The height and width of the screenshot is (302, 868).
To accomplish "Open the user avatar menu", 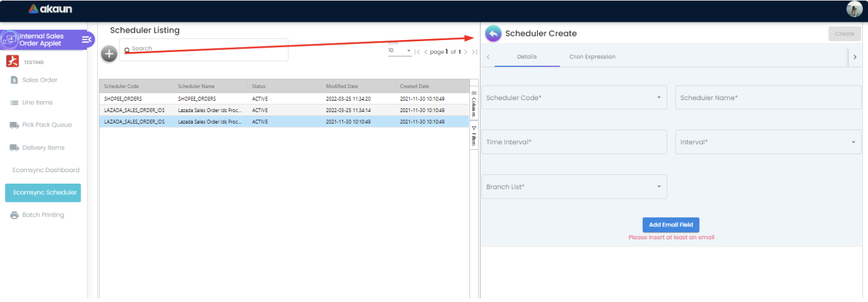I will (854, 9).
